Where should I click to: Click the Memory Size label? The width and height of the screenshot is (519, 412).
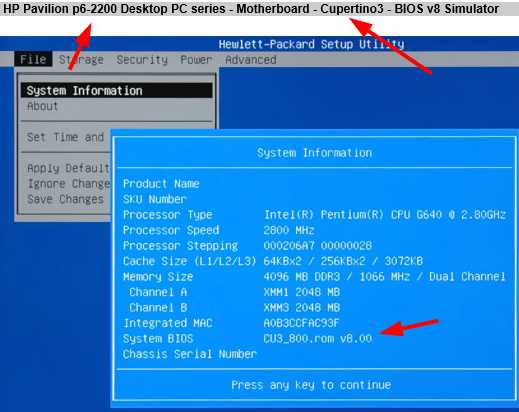158,277
